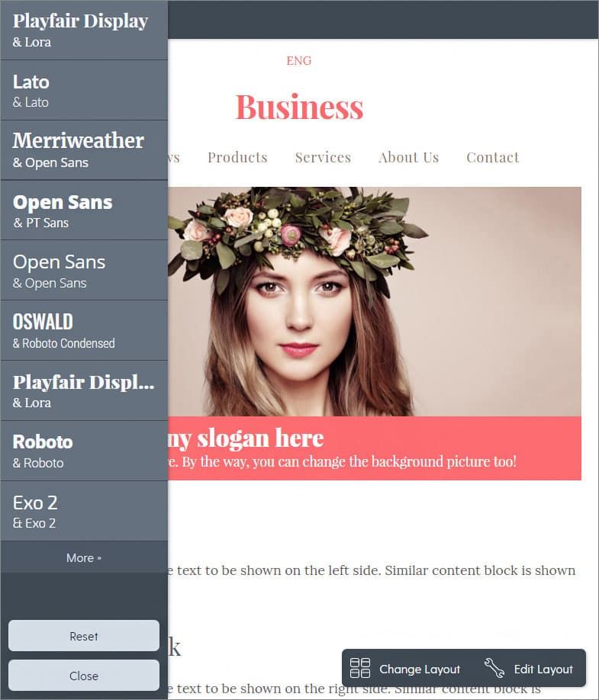Expand more font options via More »
The width and height of the screenshot is (599, 700).
tap(84, 557)
